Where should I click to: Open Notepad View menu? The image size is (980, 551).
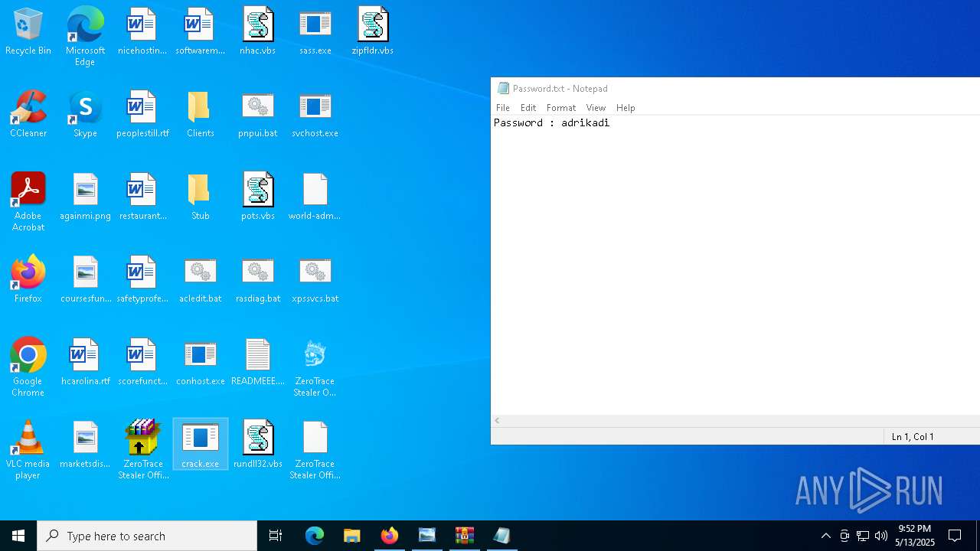pyautogui.click(x=596, y=108)
